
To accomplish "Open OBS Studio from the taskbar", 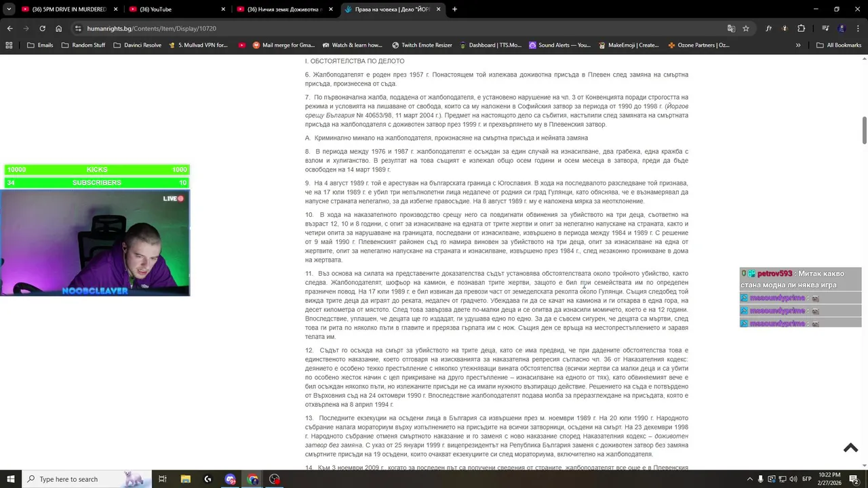I will click(x=275, y=479).
